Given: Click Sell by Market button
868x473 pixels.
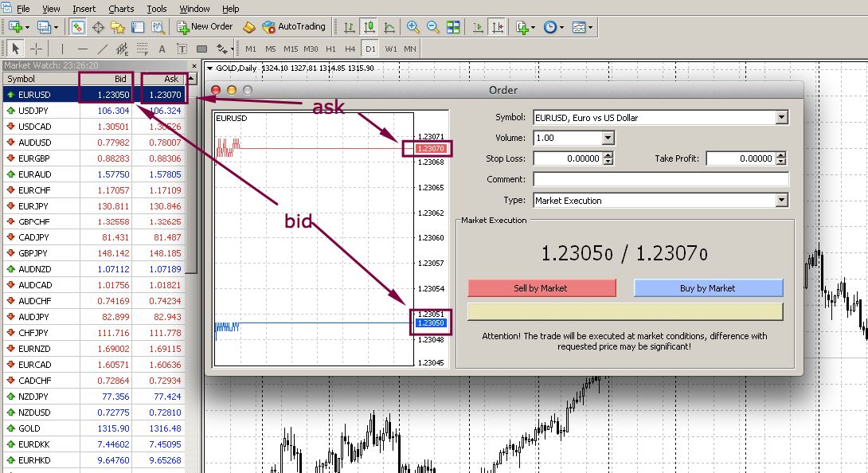Looking at the screenshot, I should [x=542, y=288].
